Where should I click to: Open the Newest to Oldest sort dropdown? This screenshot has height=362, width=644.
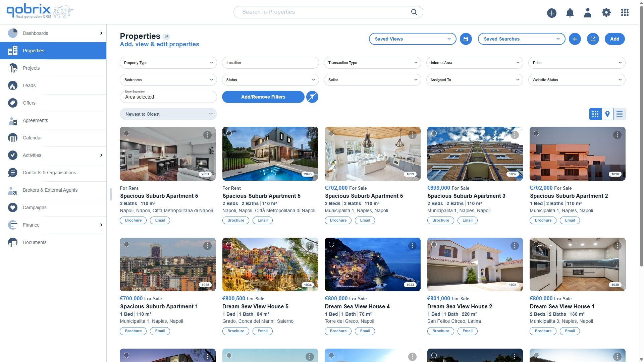tap(168, 114)
